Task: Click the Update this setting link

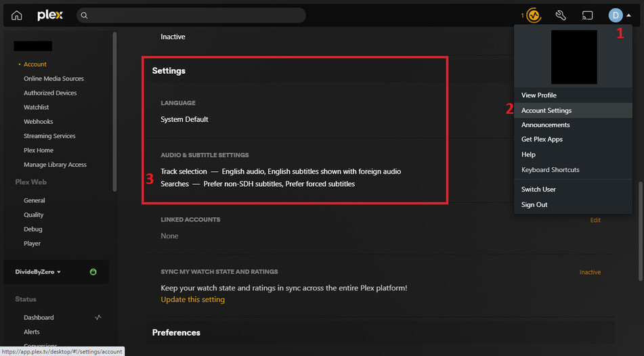Action: [x=192, y=300]
